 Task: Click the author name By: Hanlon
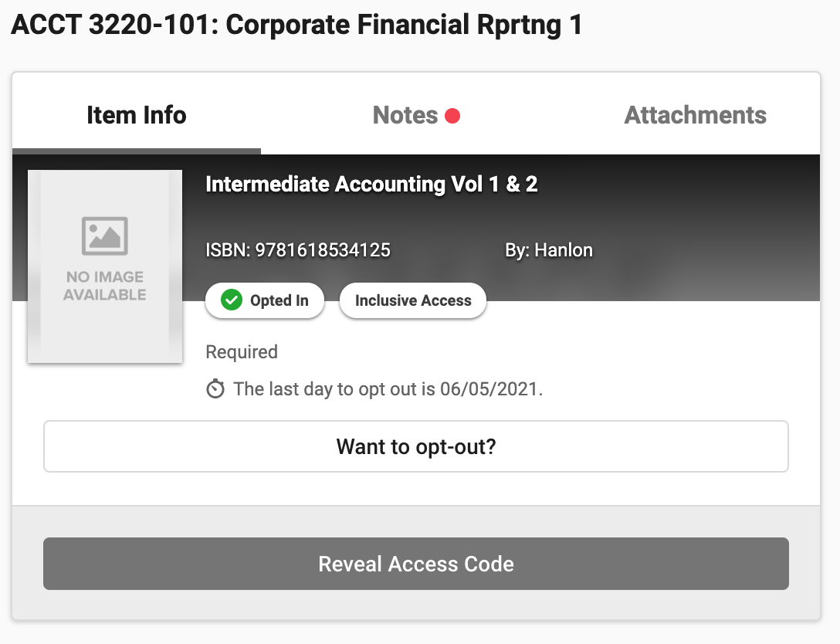coord(549,250)
